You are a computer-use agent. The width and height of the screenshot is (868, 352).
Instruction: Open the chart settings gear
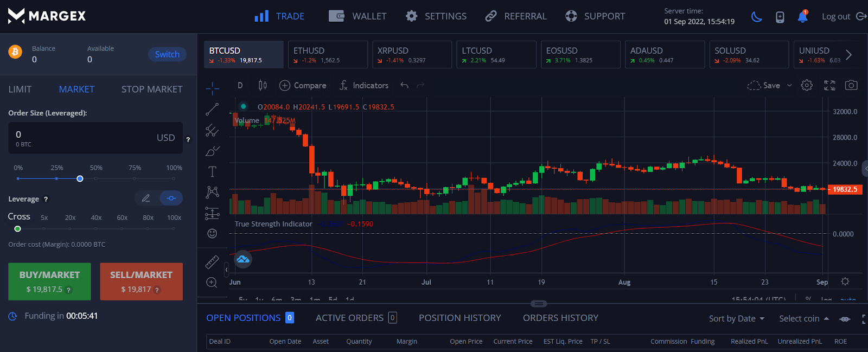pyautogui.click(x=807, y=85)
